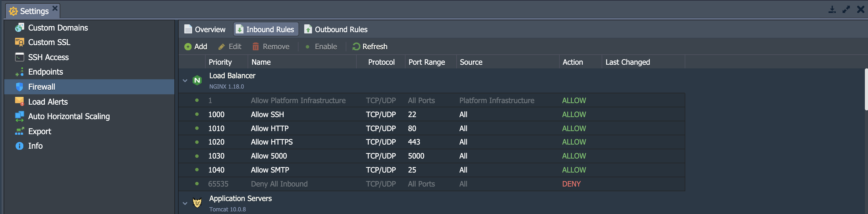Click the expand-to-fullscreen arrows icon

pos(846,9)
